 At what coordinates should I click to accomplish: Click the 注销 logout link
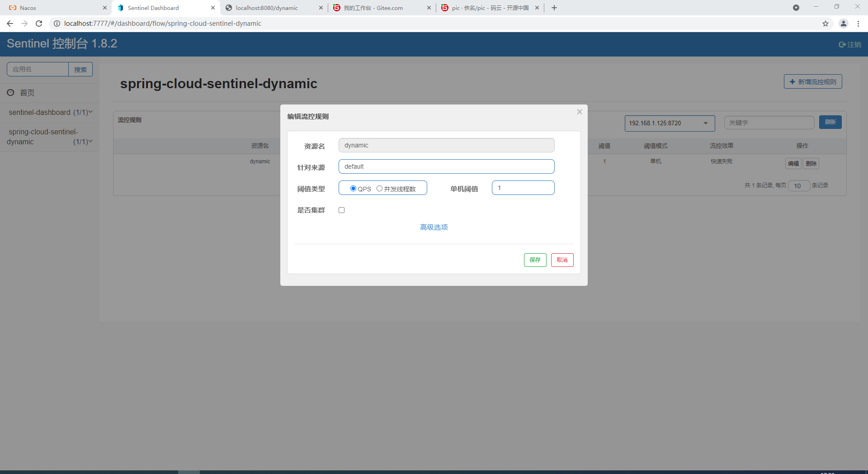point(850,44)
